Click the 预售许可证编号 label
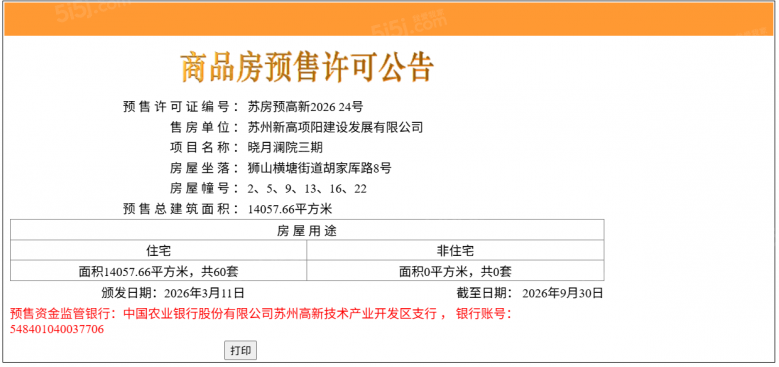Screen dimensions: 779x367 tap(181, 106)
